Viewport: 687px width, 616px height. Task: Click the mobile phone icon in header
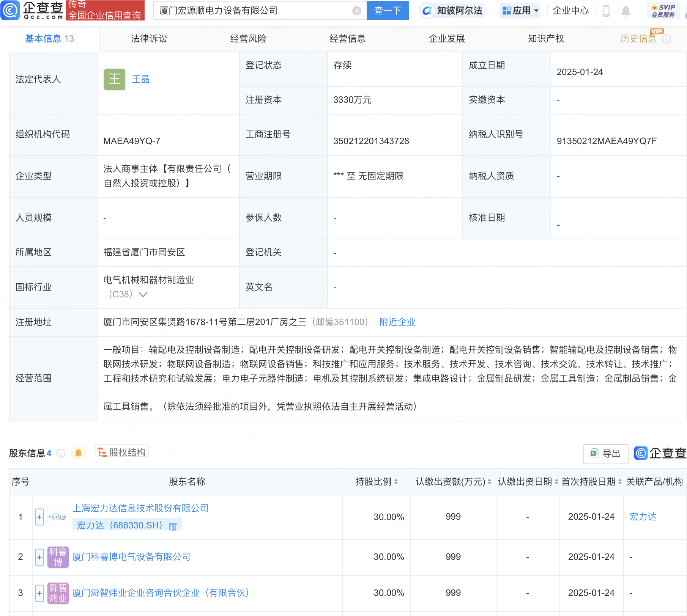pyautogui.click(x=605, y=11)
